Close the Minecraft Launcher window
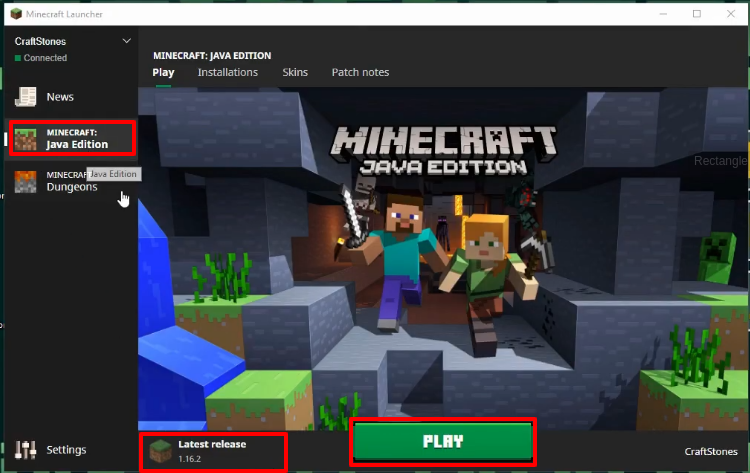 [731, 14]
